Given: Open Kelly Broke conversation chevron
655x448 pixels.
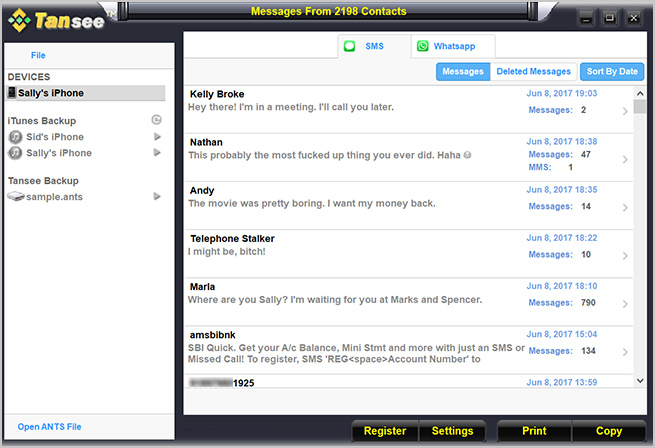Looking at the screenshot, I should point(625,110).
